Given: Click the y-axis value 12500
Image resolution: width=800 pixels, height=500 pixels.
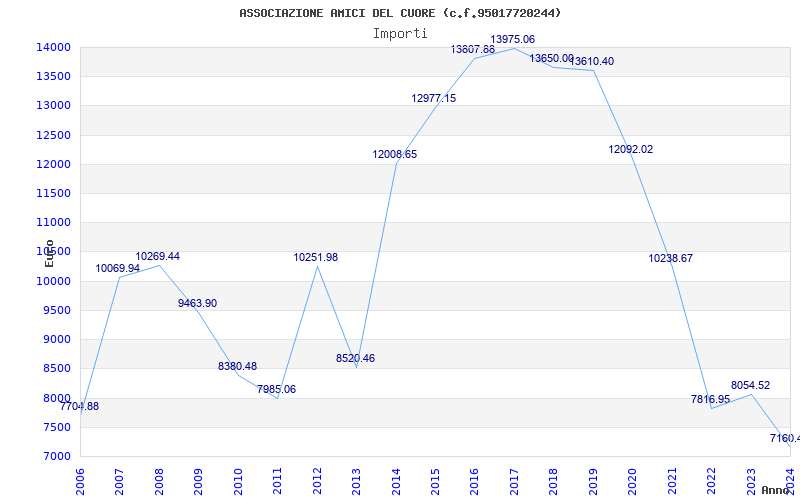Looking at the screenshot, I should click(x=53, y=135).
